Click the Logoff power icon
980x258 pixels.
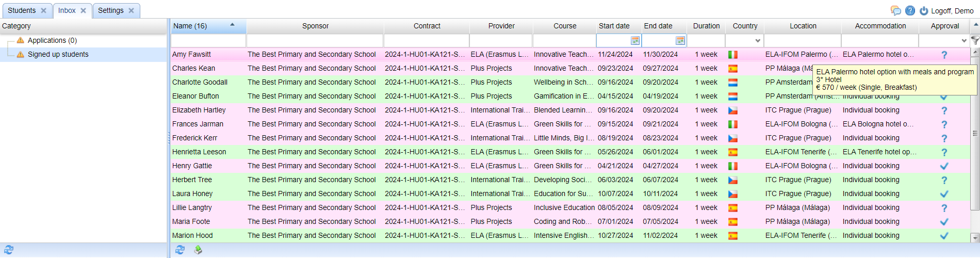[924, 11]
